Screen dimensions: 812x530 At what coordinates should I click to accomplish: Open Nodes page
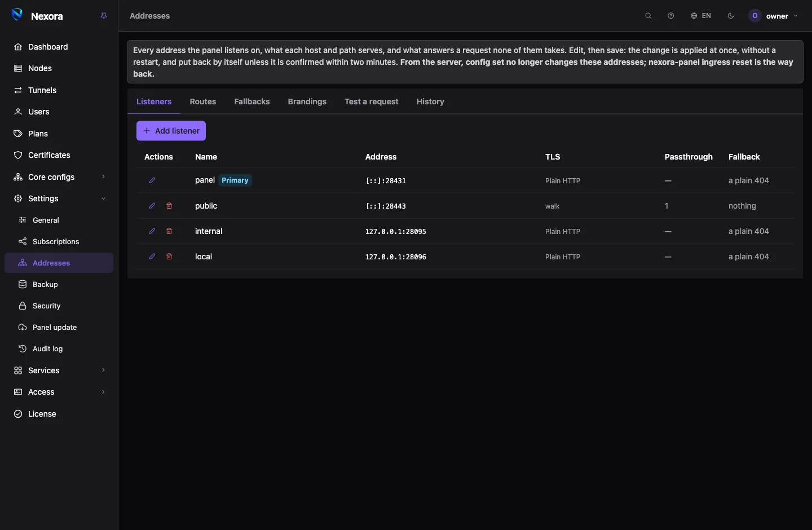59,68
